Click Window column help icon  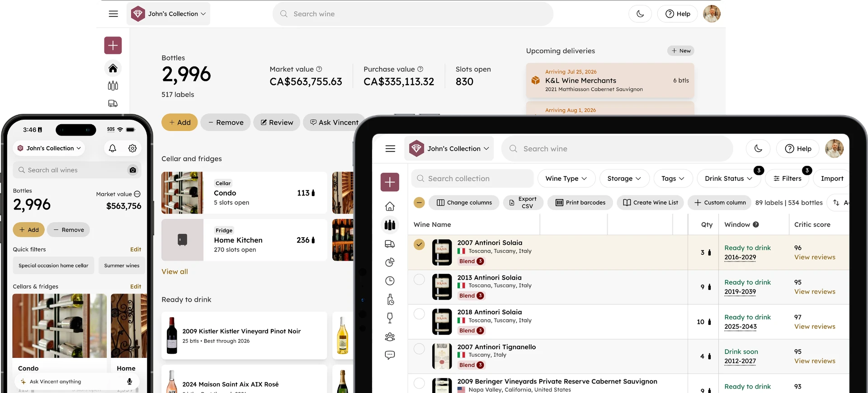pos(756,225)
